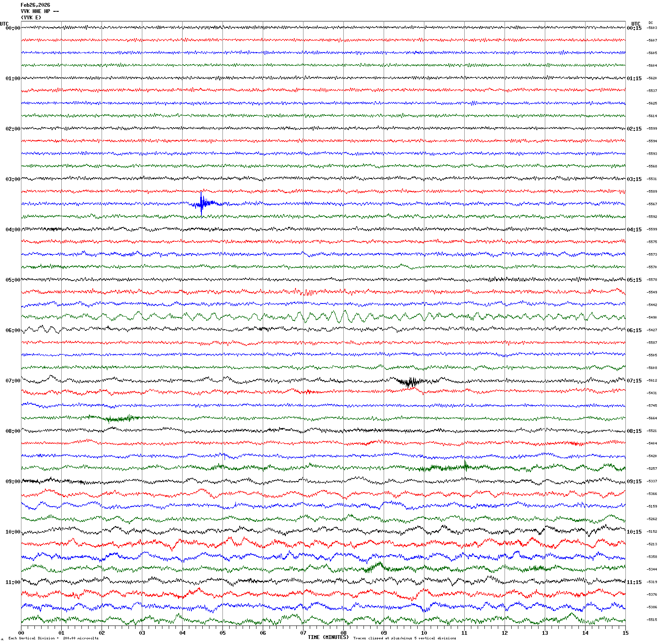Viewport: 659px width, 644px height.
Task: Click the DC column header top right
Action: pos(651,23)
